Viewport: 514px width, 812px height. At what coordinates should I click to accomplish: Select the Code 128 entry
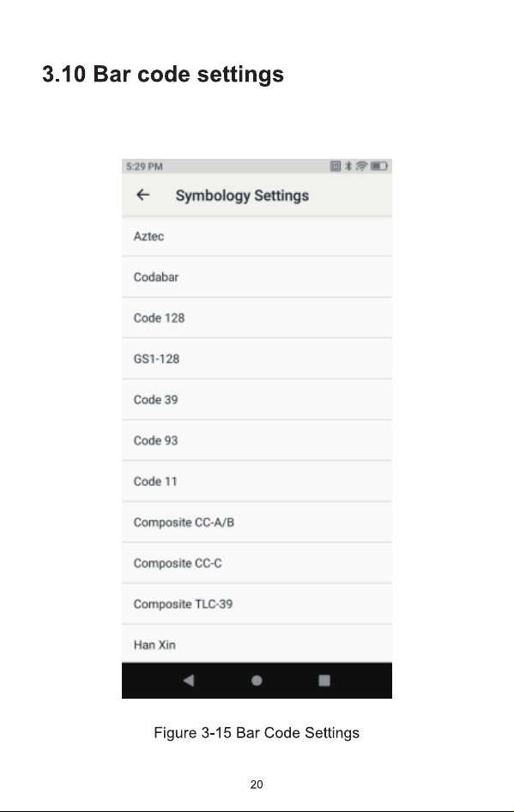(257, 318)
